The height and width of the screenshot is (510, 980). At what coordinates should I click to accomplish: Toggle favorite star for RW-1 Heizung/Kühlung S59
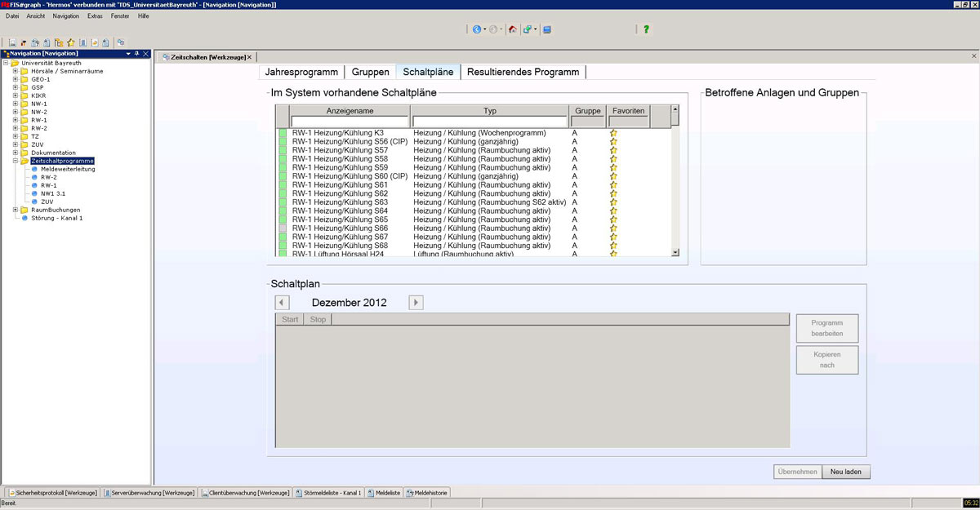[x=613, y=167]
